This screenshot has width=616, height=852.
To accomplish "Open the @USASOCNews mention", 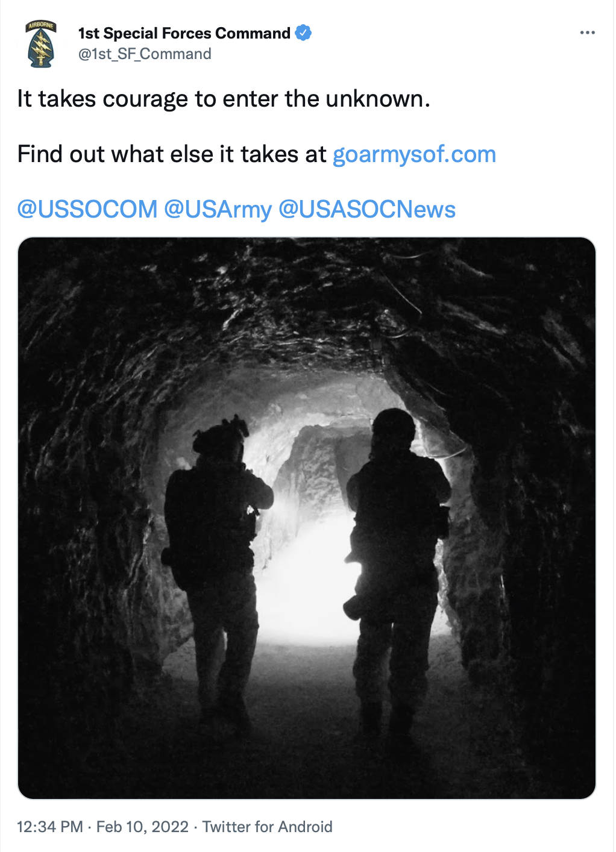I will coord(367,209).
